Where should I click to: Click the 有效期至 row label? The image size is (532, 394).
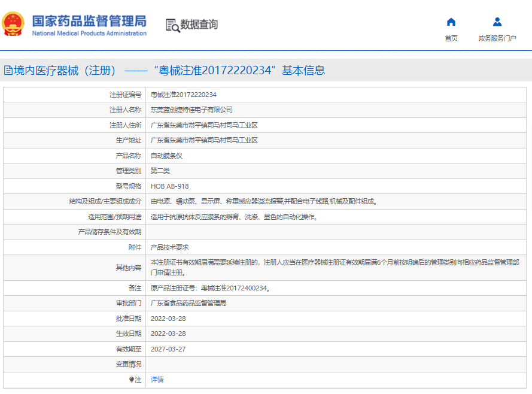(129, 349)
